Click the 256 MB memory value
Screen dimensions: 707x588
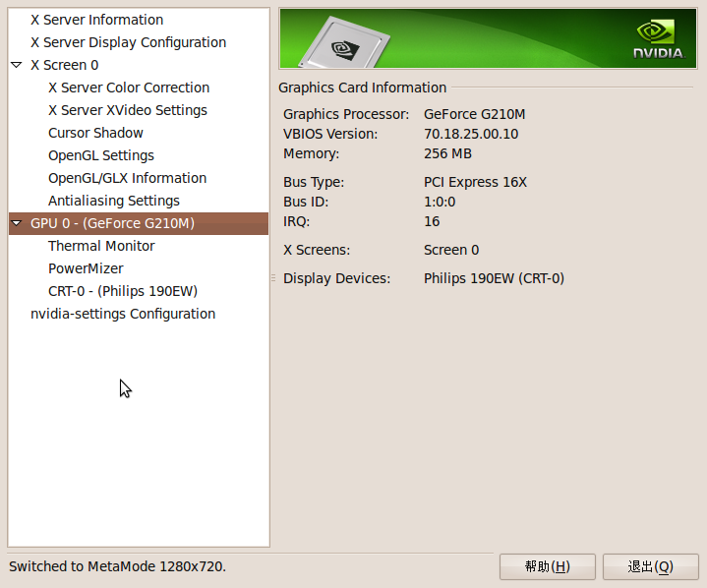(x=447, y=153)
